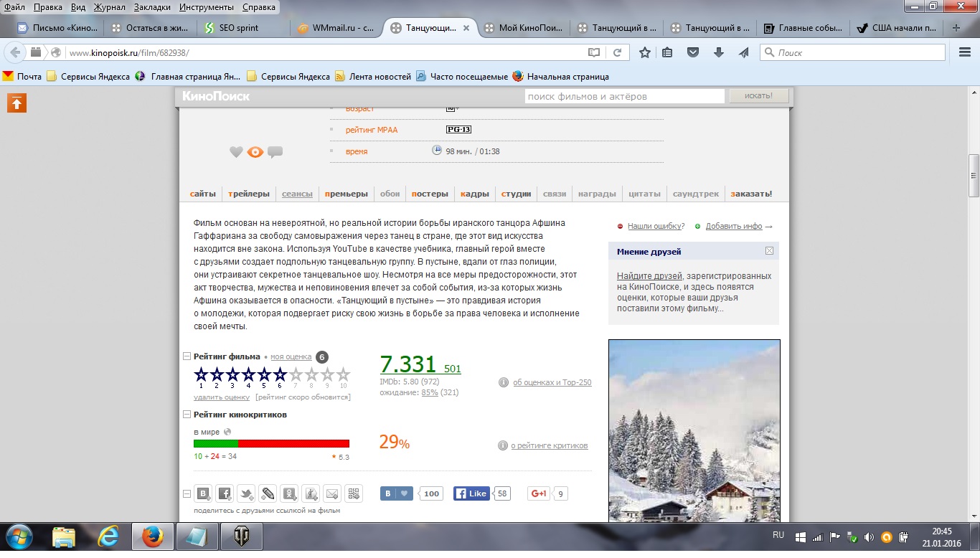Click the gray speech bubble comment icon
980x558 pixels.
pos(275,152)
